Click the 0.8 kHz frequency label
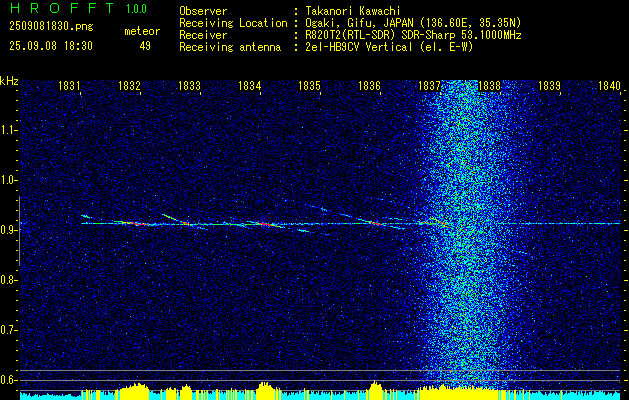This screenshot has height=400, width=629. tap(8, 280)
